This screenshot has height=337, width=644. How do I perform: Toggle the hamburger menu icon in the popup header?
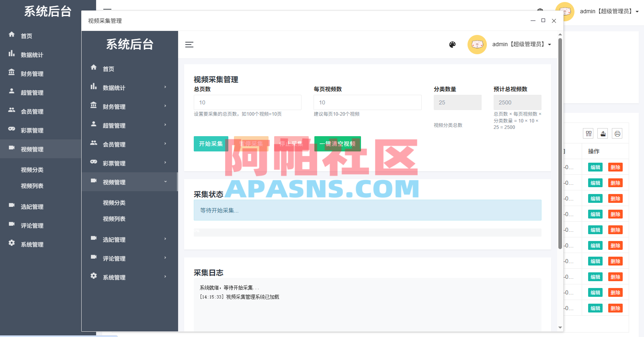click(189, 45)
